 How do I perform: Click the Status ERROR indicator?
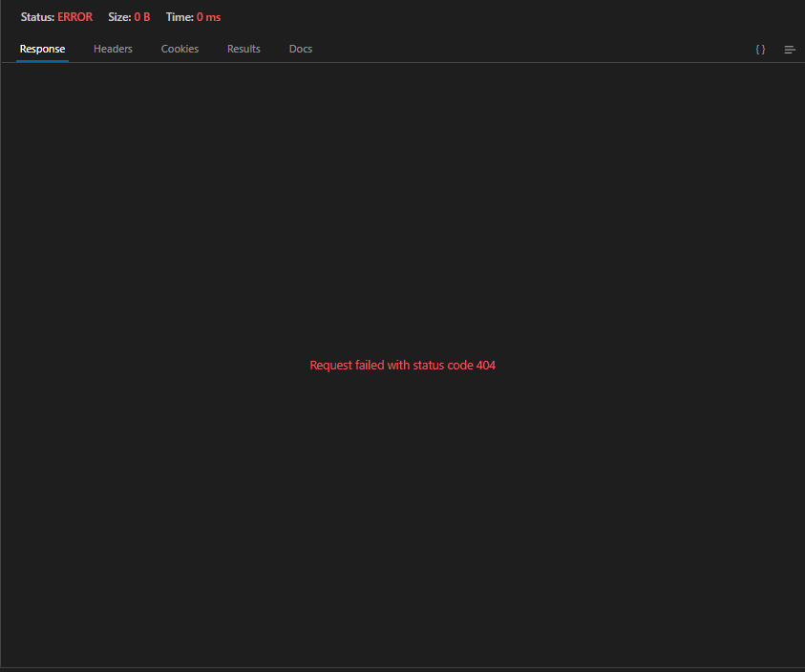pyautogui.click(x=56, y=16)
